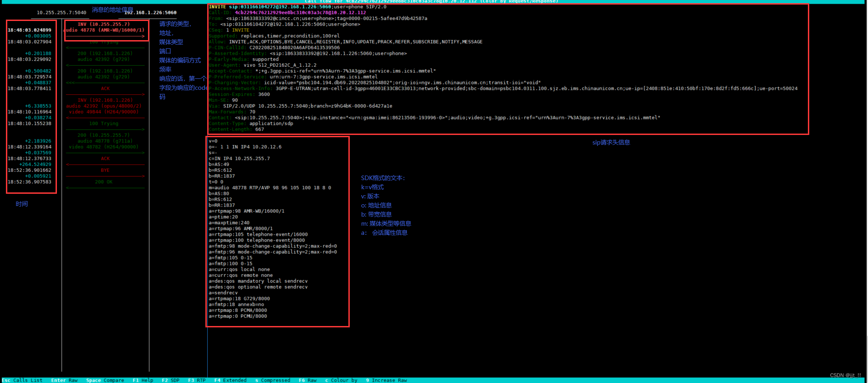
Task: Switch on F4 Extended view
Action: (230, 380)
